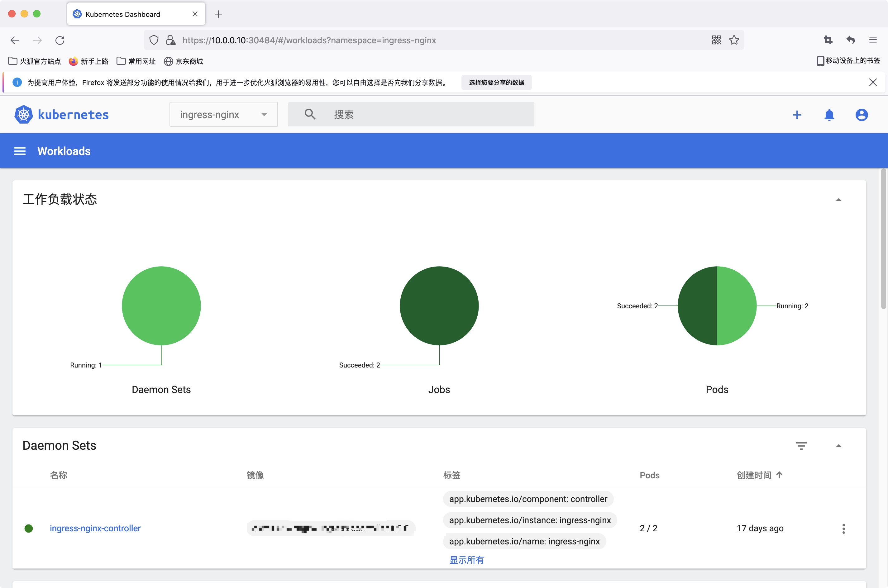The width and height of the screenshot is (888, 588).
Task: Open 京东商城 bookmark
Action: click(x=184, y=61)
